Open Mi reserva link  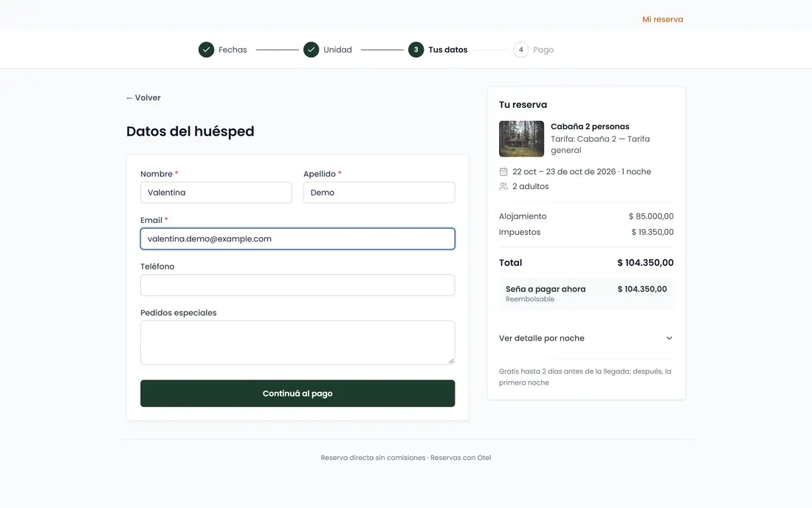(x=662, y=19)
